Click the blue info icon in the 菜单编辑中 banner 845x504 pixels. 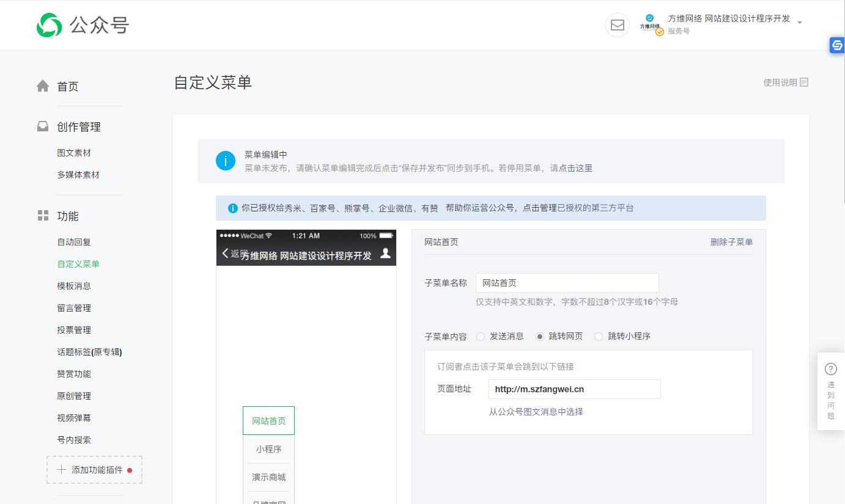click(226, 161)
